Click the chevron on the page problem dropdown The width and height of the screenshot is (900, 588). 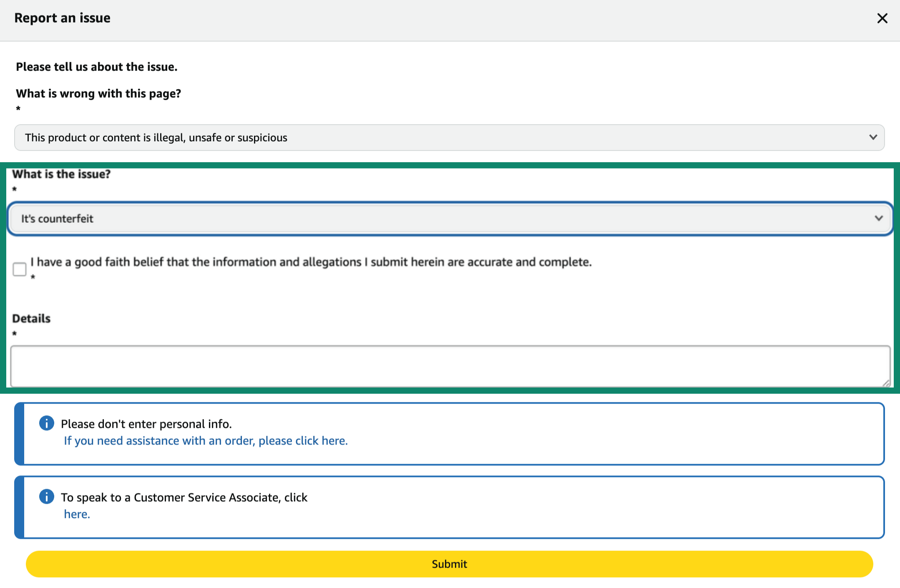coord(873,137)
